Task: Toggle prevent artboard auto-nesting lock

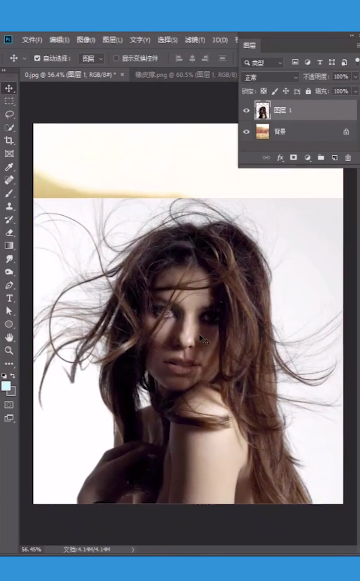Action: tap(297, 91)
